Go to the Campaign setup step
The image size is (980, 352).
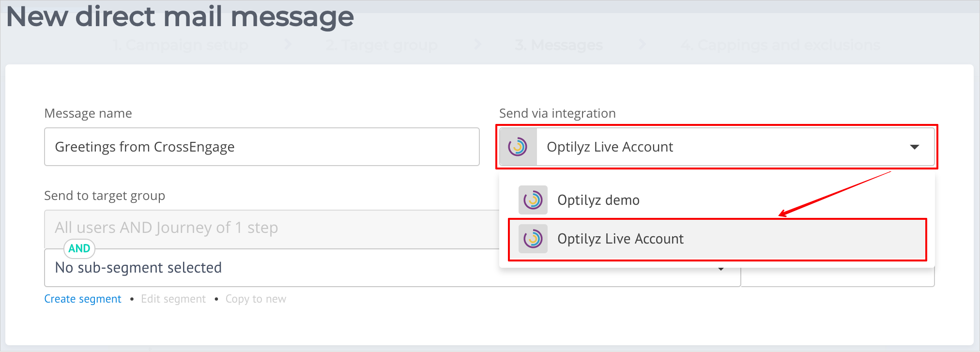click(x=180, y=45)
